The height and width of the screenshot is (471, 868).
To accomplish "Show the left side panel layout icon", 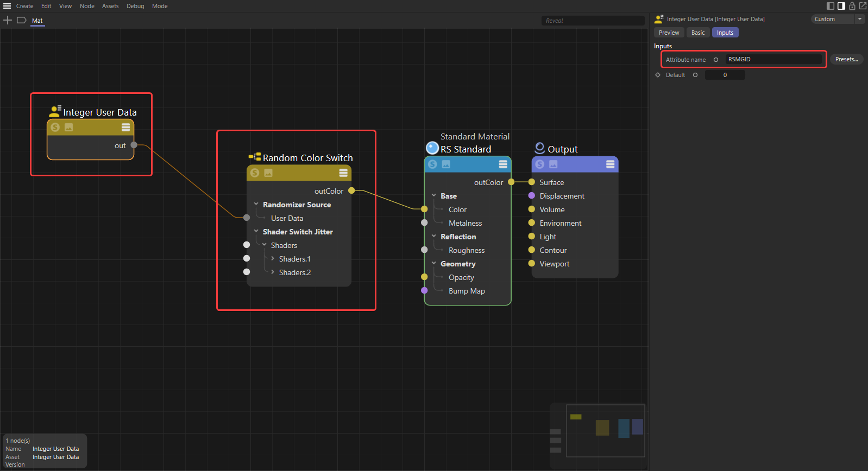I will [831, 6].
